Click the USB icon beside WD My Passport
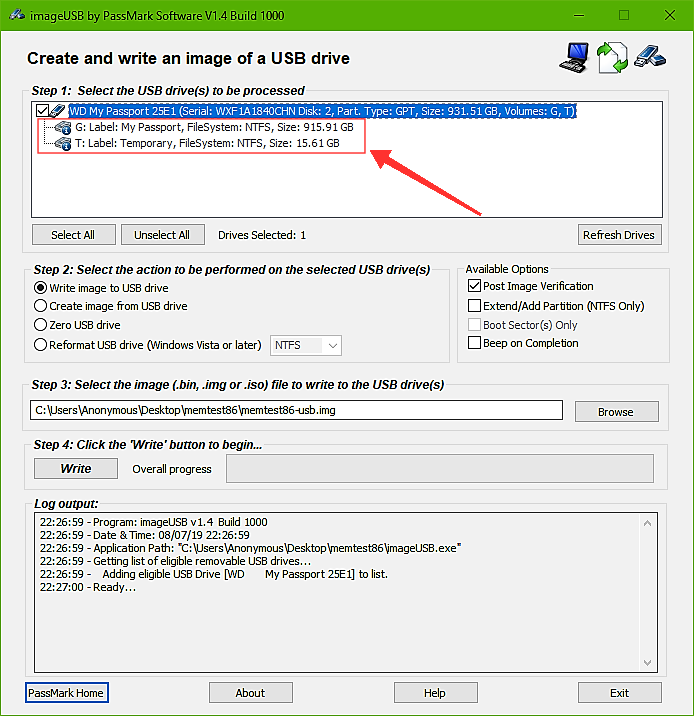The image size is (694, 716). click(58, 111)
